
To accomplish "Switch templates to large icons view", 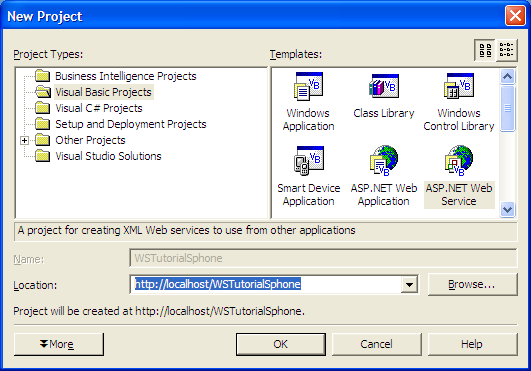I will (485, 50).
